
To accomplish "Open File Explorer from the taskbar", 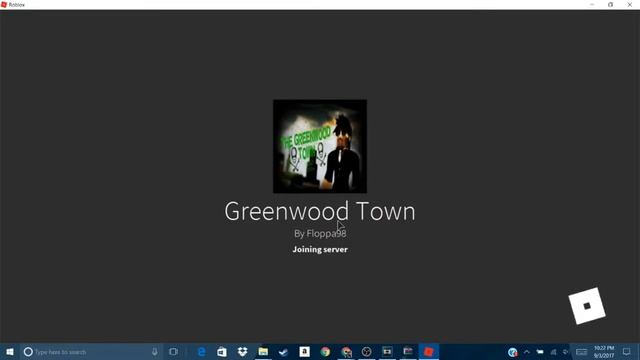I will point(263,351).
